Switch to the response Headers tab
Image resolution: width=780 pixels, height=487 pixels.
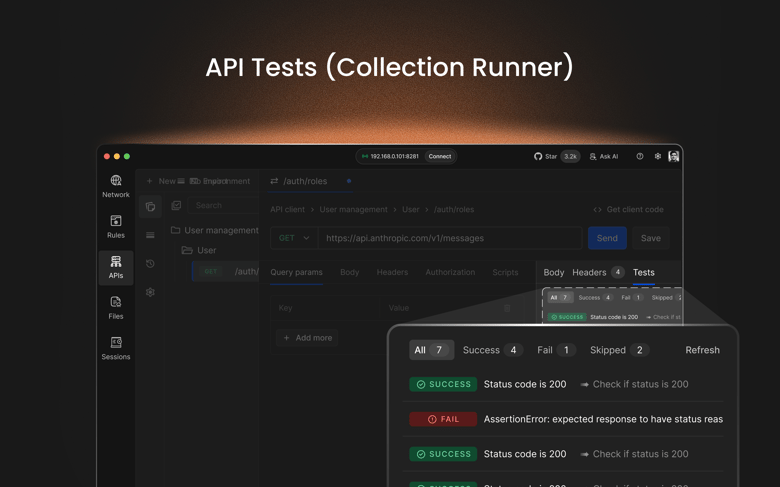tap(597, 272)
